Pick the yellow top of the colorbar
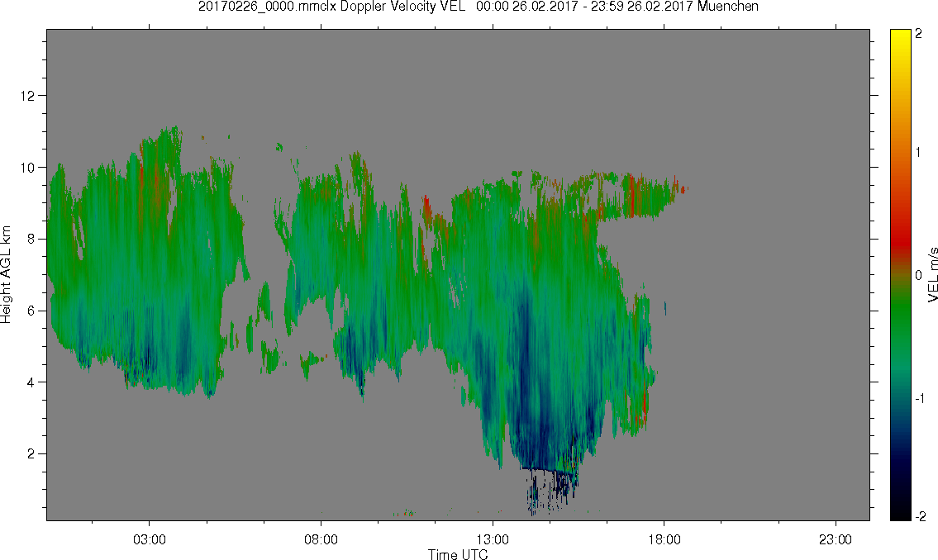Screen dimensions: 938x560 (x=900, y=37)
